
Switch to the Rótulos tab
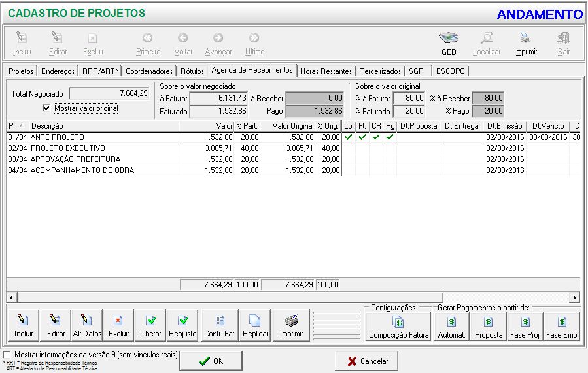[192, 71]
